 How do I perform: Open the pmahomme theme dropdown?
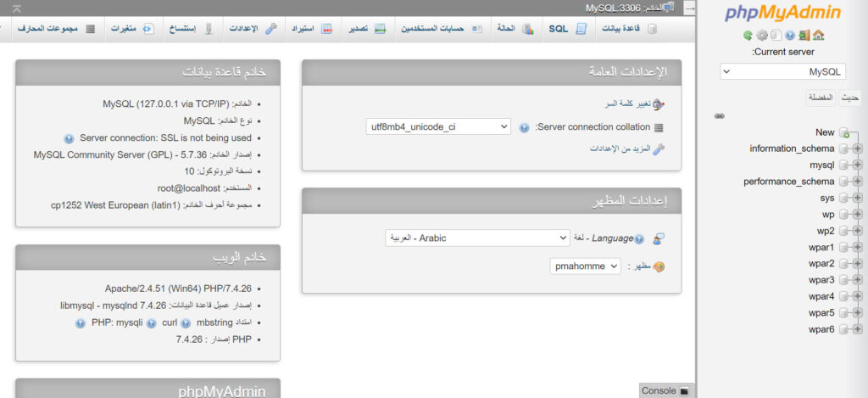[x=586, y=266]
